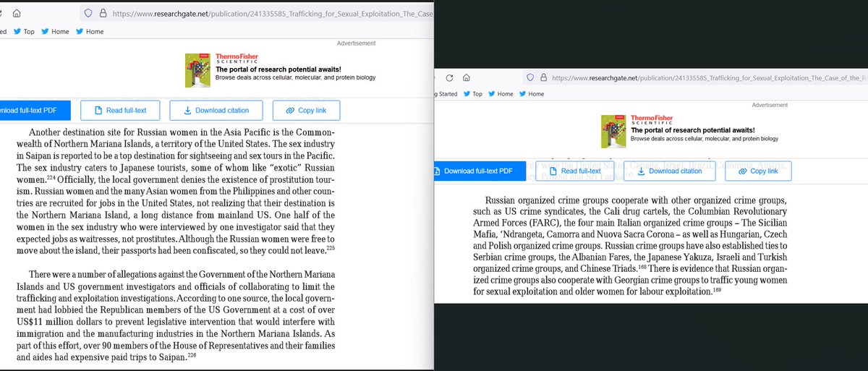Open the ThermoFisher ad thumbnail in right window

pyautogui.click(x=613, y=130)
